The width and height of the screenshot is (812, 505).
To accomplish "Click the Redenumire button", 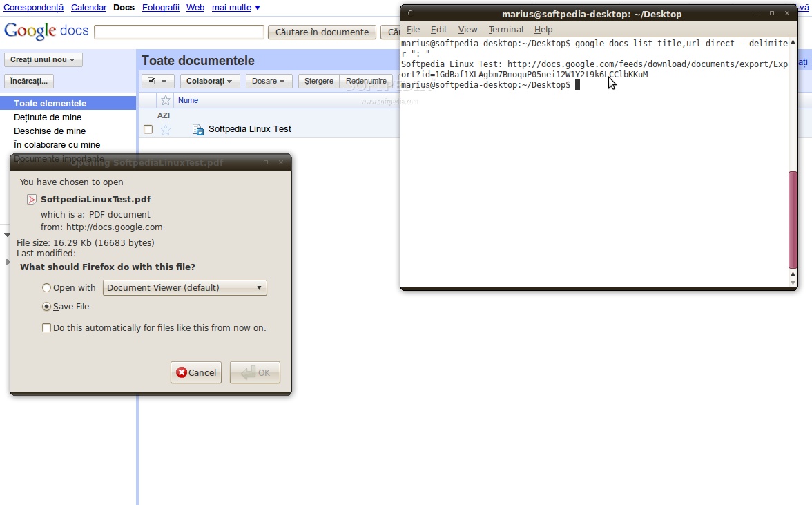I will click(366, 82).
